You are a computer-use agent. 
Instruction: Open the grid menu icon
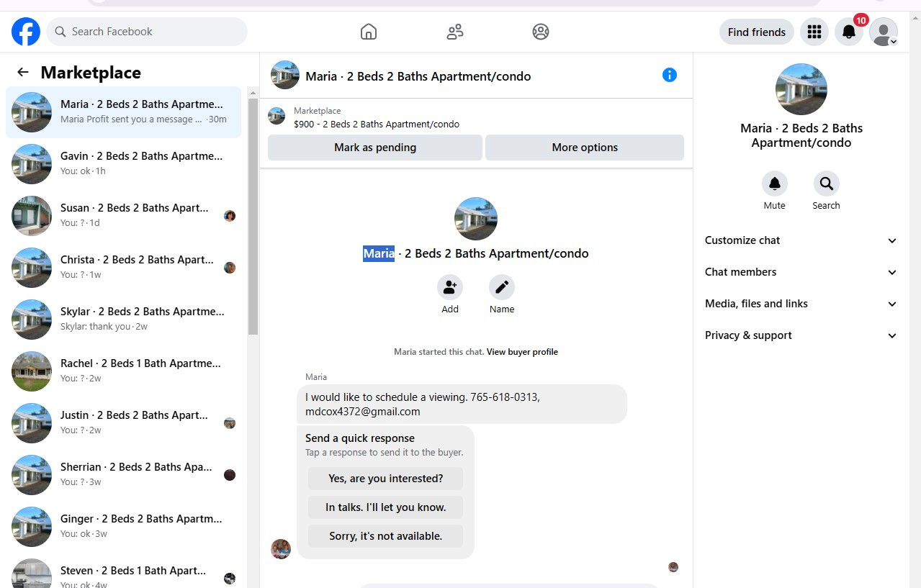pos(814,32)
